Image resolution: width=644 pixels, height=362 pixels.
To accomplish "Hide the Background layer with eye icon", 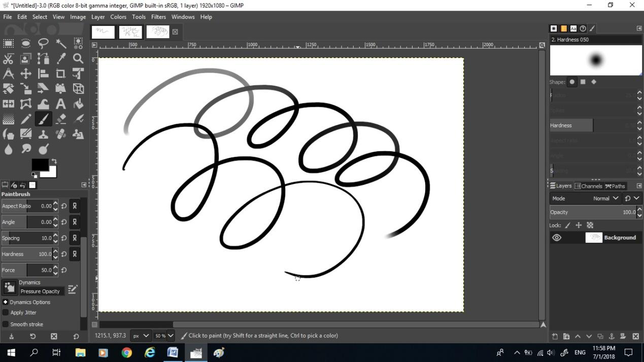I will [x=557, y=238].
